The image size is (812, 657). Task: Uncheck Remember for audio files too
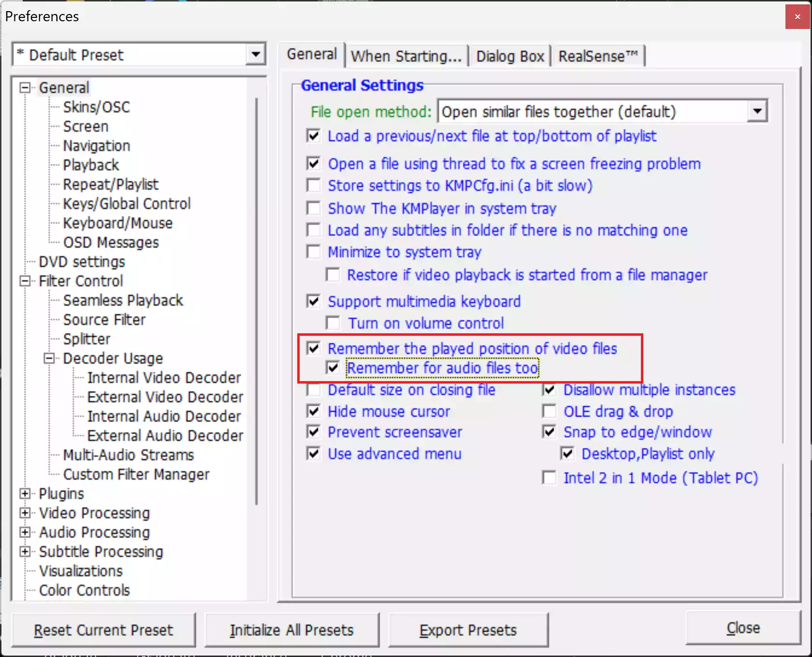click(332, 367)
